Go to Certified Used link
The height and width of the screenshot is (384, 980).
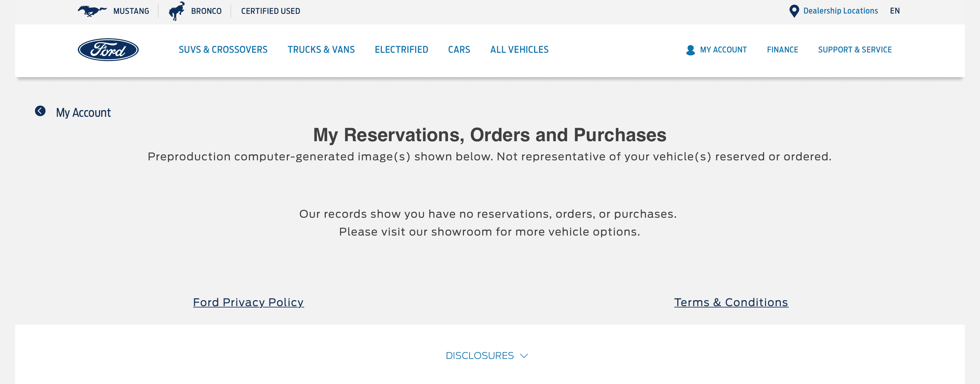click(x=270, y=11)
